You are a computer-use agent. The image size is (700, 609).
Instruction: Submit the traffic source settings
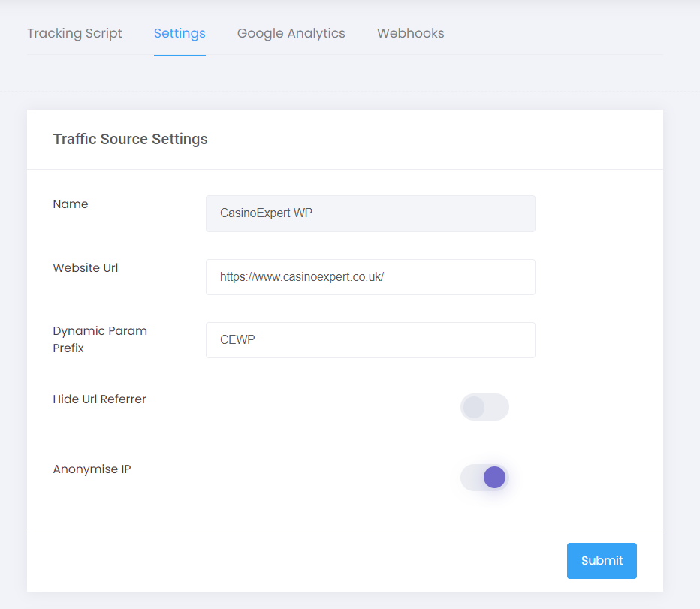(602, 561)
